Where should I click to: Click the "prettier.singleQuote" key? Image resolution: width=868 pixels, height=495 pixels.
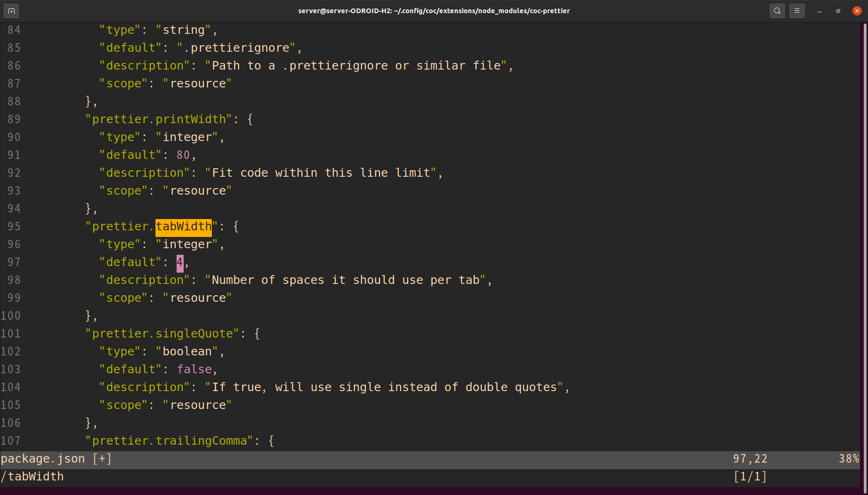click(163, 334)
